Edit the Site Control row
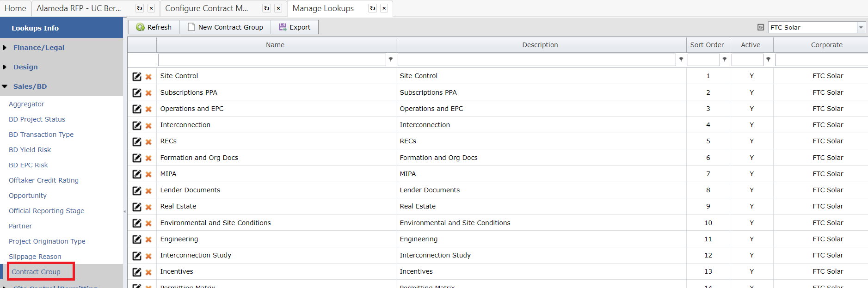This screenshot has width=868, height=288. [137, 76]
